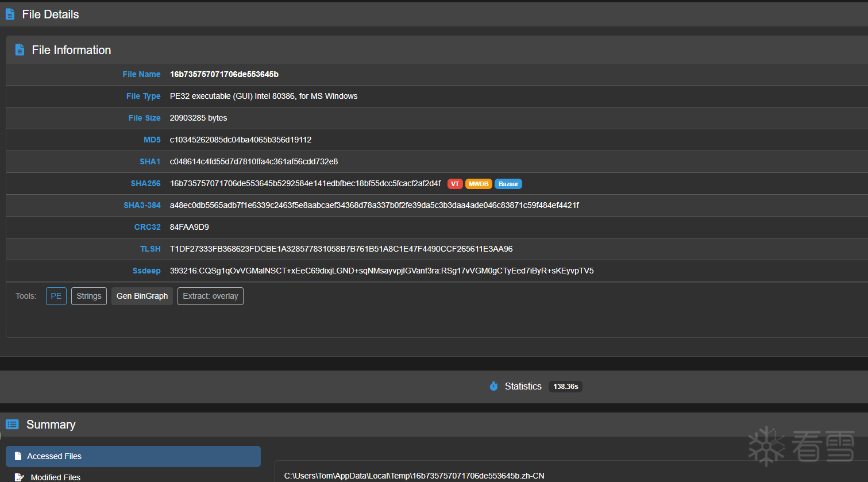This screenshot has width=868, height=482.
Task: Open the MWDB lookup badge
Action: (x=479, y=184)
